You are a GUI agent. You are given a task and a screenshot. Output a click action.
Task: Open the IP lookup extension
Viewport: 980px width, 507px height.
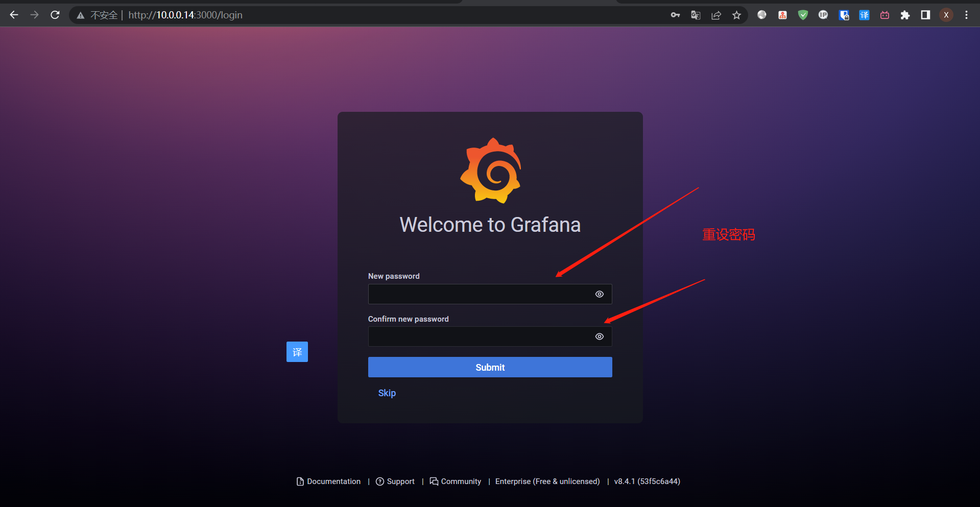tap(823, 15)
